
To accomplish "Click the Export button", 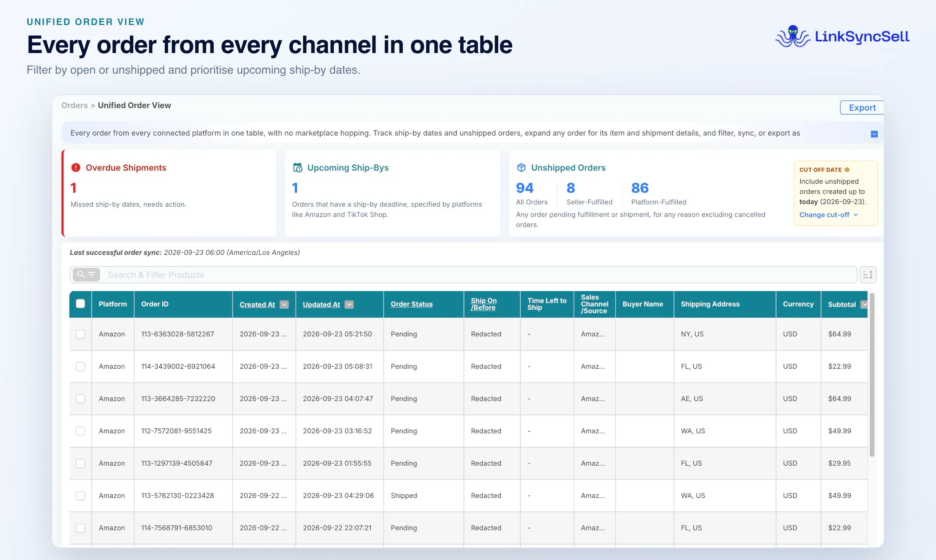I will pos(862,108).
